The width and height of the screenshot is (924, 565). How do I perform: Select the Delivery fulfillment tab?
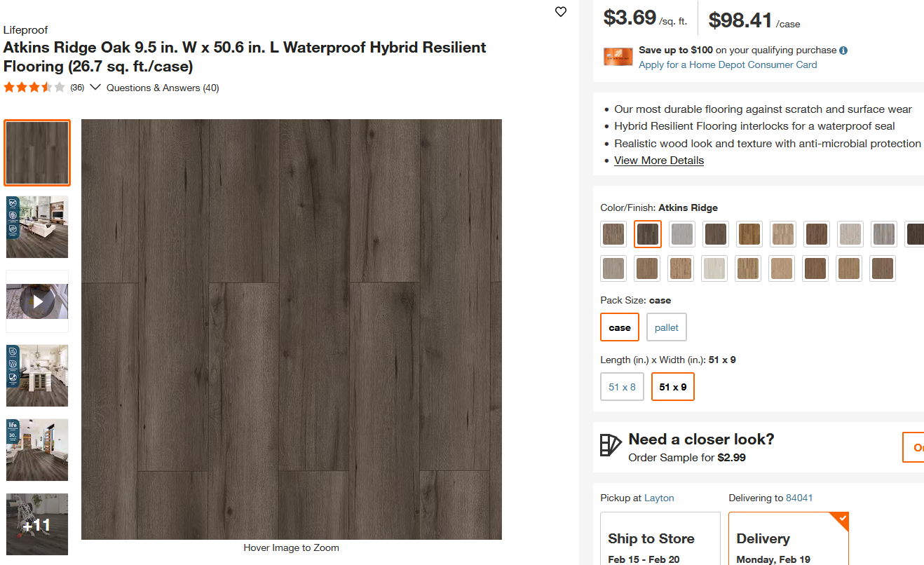click(788, 538)
